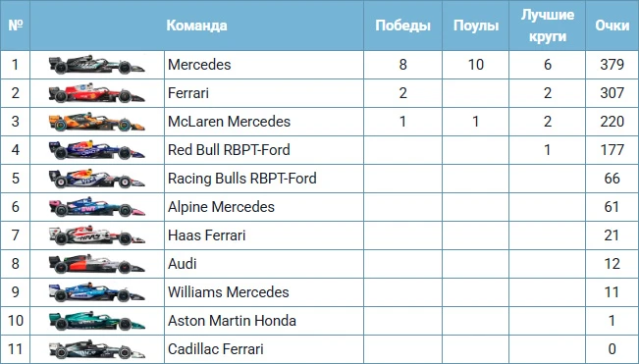Select the orange McLaren car image
The image size is (639, 364).
click(x=96, y=122)
